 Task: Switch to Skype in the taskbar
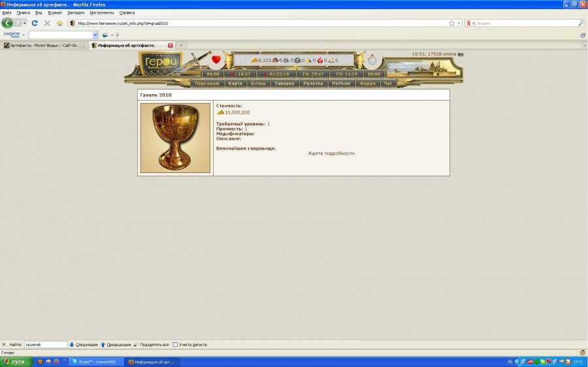pos(96,362)
